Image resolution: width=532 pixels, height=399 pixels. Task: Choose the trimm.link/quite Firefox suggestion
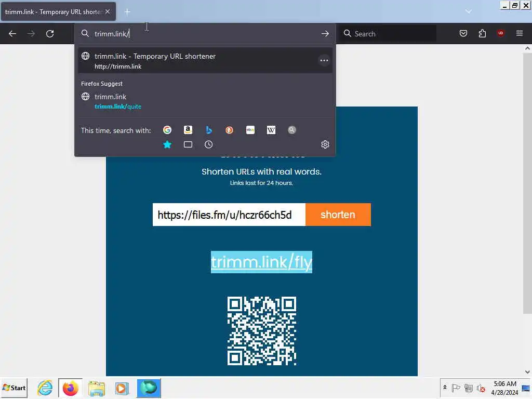pos(205,101)
